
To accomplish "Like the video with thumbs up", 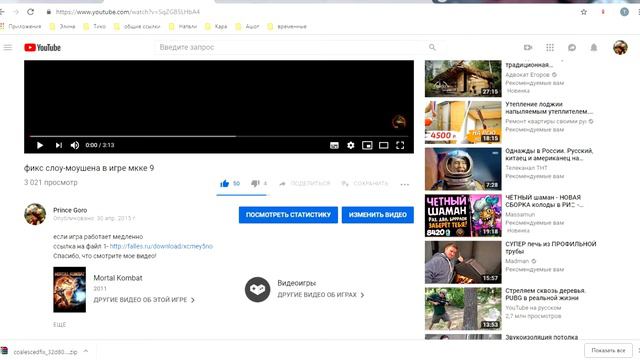I will (224, 184).
